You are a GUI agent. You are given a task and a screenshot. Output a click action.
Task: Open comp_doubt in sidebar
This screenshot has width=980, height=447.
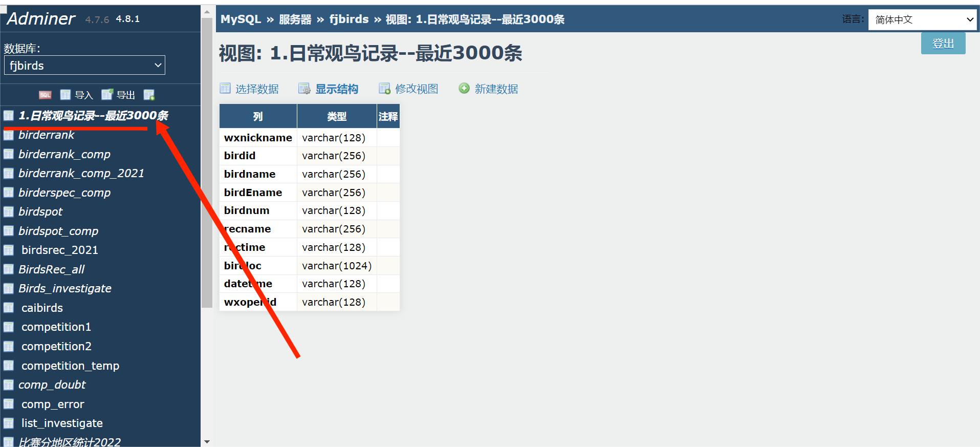click(x=52, y=385)
